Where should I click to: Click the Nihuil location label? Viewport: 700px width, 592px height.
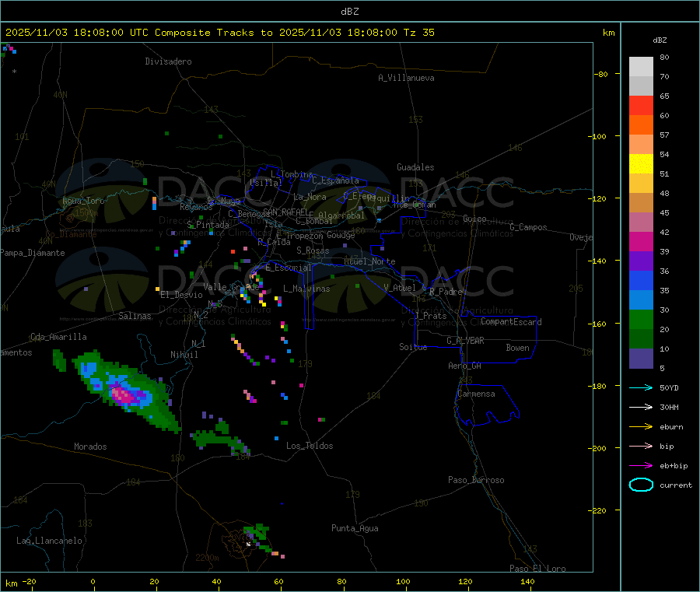pyautogui.click(x=184, y=355)
